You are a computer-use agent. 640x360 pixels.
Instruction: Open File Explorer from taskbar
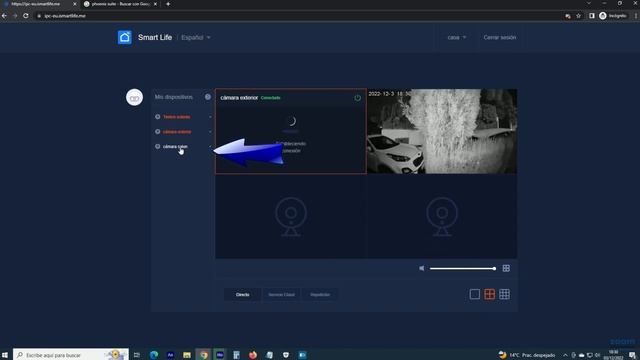pos(187,355)
